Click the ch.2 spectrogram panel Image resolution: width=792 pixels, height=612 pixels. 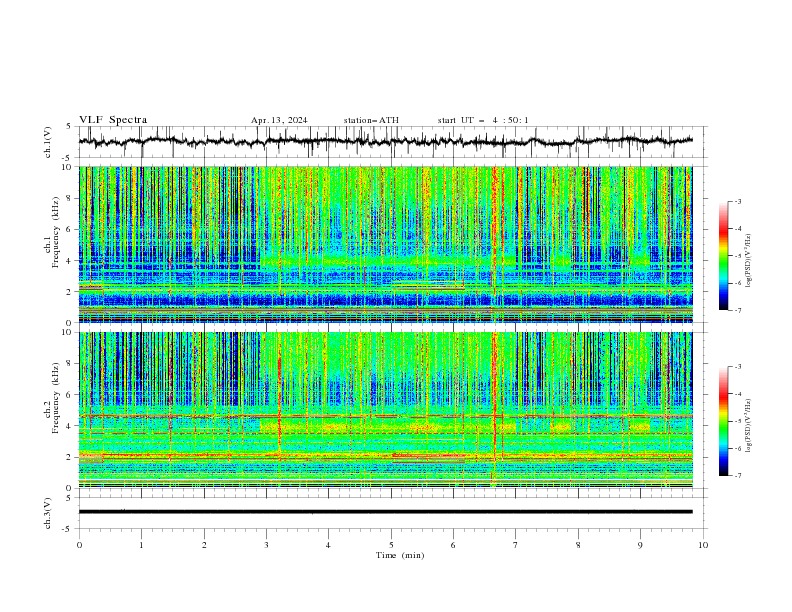pos(385,410)
